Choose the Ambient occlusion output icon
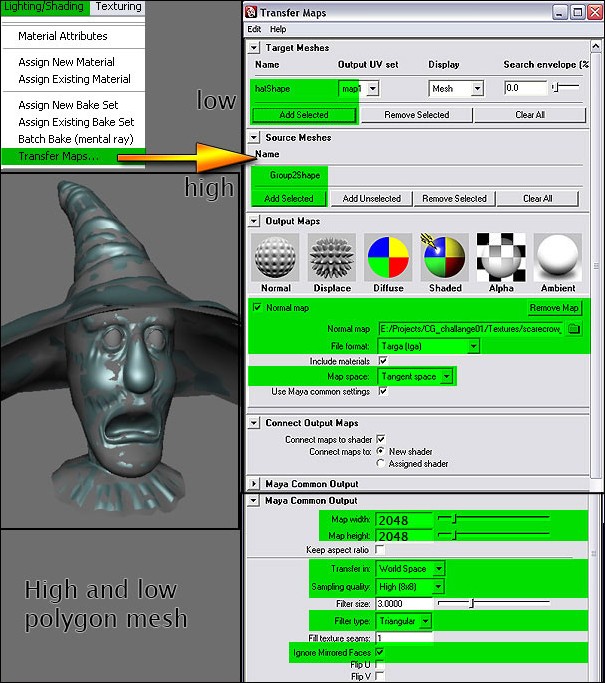 558,257
